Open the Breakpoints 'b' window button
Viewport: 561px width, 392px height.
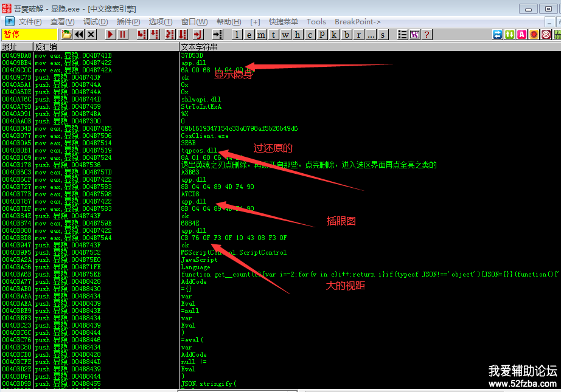(347, 35)
